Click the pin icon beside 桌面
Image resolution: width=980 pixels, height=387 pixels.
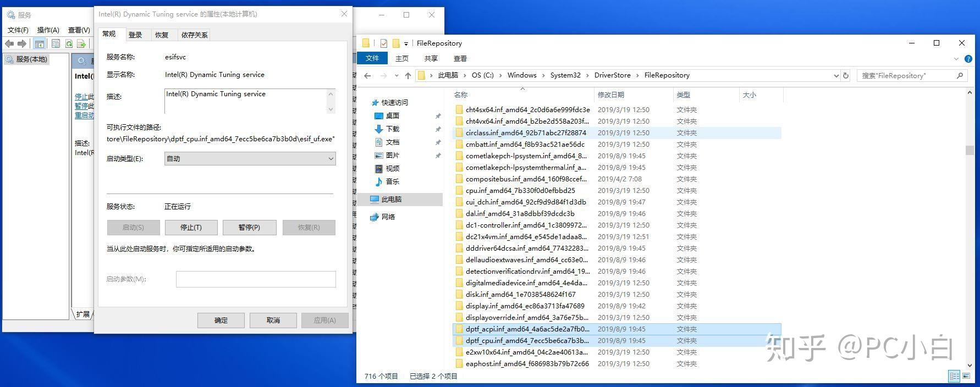coord(438,116)
